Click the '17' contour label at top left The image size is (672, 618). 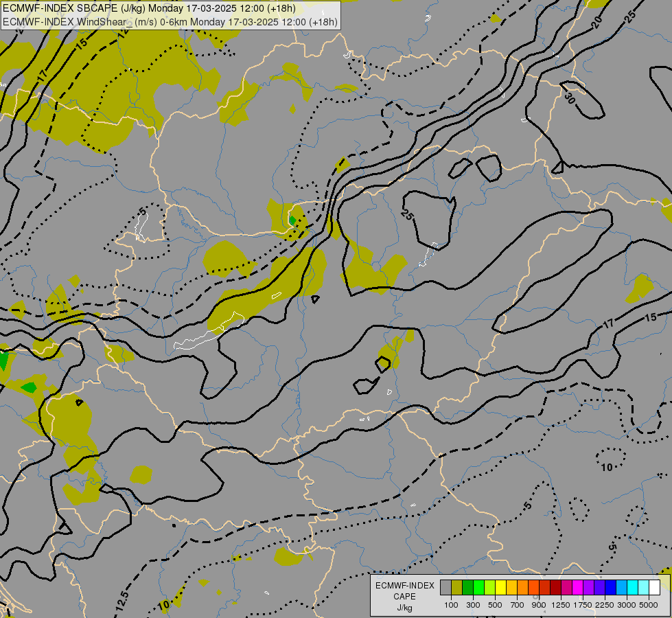click(x=42, y=76)
